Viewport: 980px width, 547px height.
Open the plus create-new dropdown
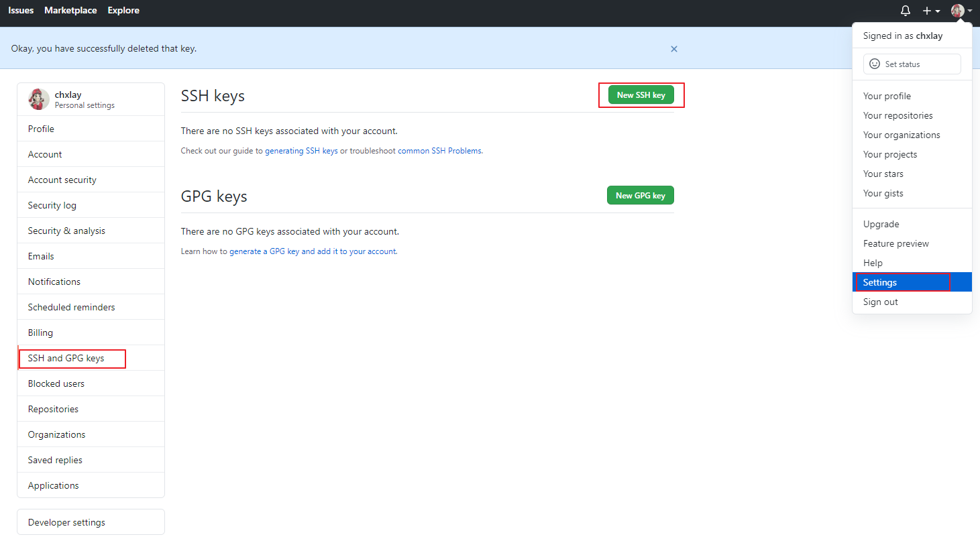coord(931,11)
